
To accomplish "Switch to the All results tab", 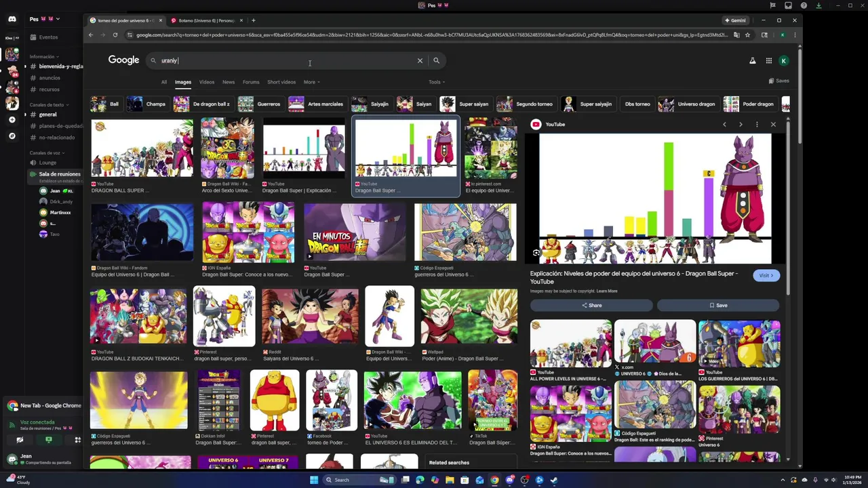I will point(164,82).
